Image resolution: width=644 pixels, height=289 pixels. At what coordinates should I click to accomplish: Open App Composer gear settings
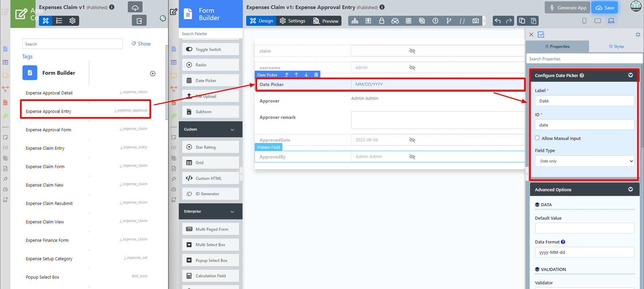[72, 21]
